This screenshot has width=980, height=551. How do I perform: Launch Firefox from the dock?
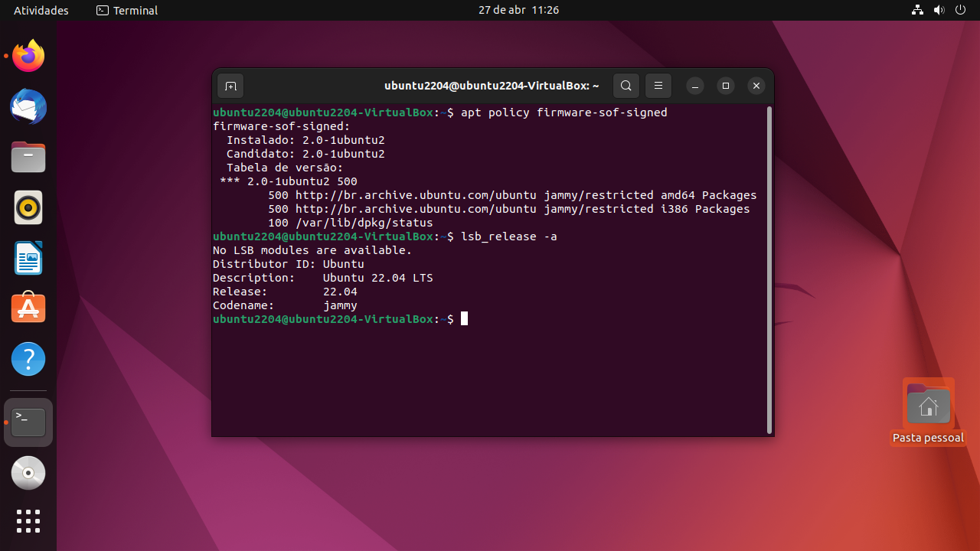[x=28, y=56]
